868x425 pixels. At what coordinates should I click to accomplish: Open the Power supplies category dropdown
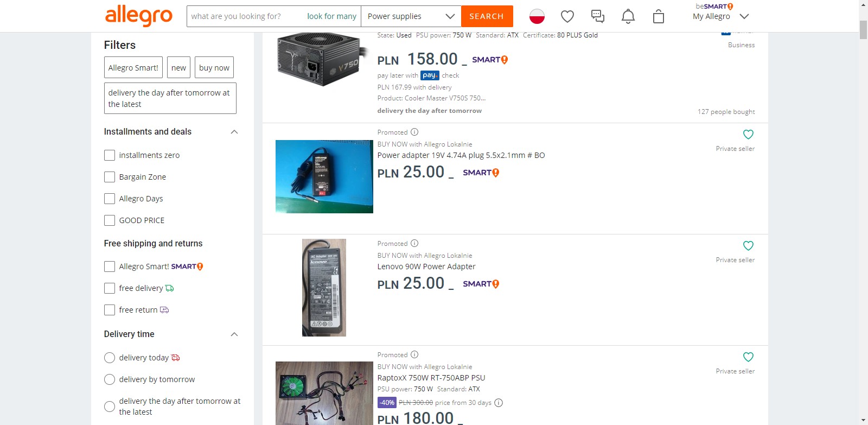(x=411, y=16)
